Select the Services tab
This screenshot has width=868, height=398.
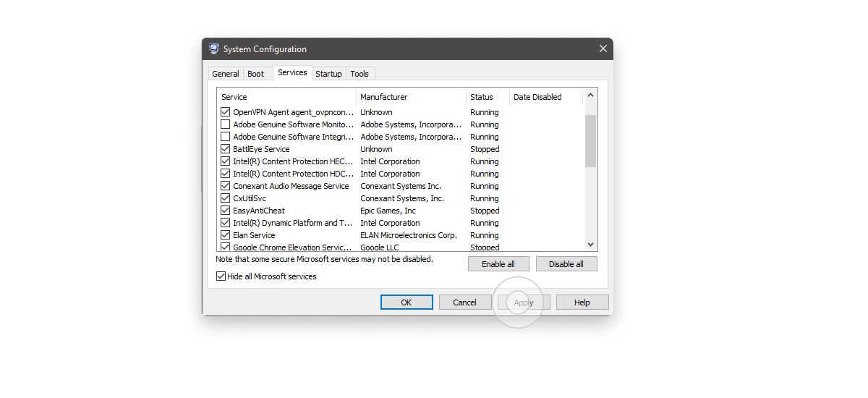point(292,72)
